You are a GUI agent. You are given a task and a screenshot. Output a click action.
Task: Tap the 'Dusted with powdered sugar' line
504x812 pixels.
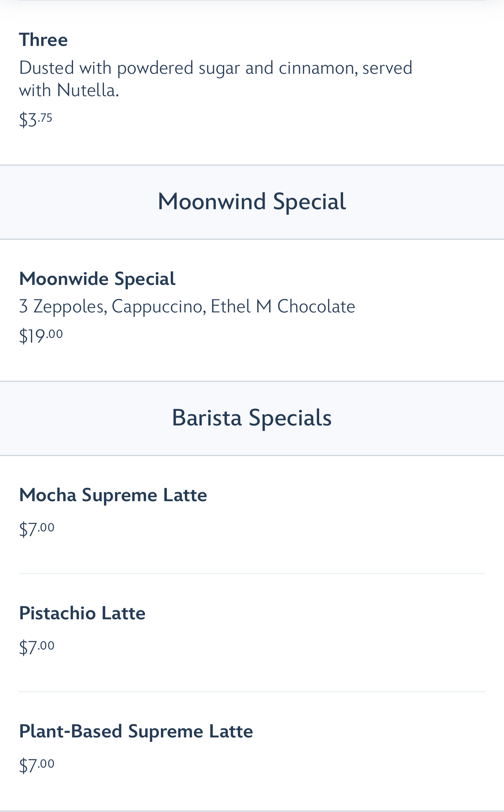tap(215, 68)
